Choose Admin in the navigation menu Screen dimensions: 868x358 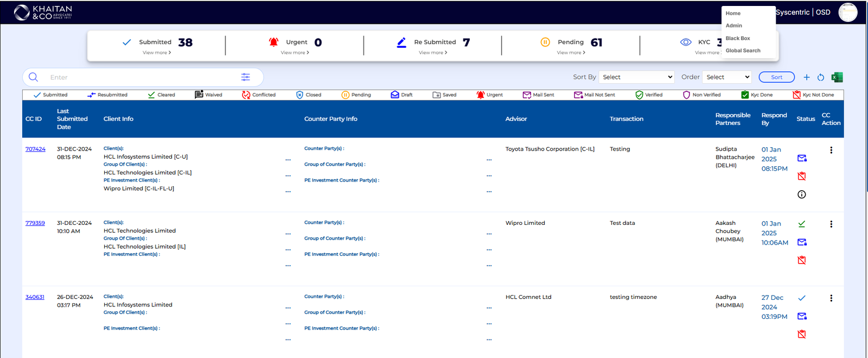click(733, 26)
